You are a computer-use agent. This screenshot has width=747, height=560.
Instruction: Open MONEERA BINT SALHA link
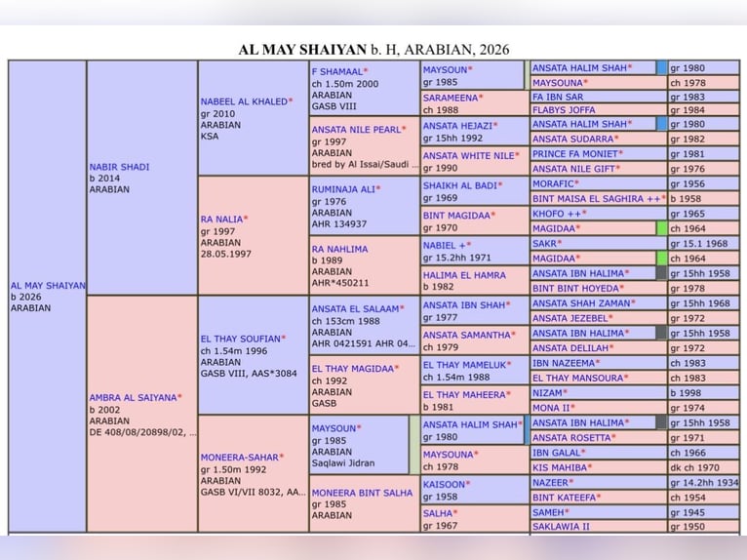[362, 493]
